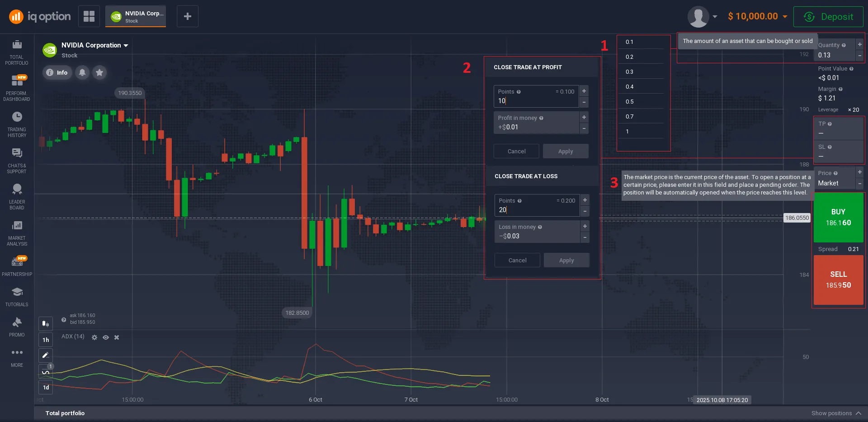868x422 pixels.
Task: Open the multi-chart grid layout icon
Action: (x=89, y=16)
